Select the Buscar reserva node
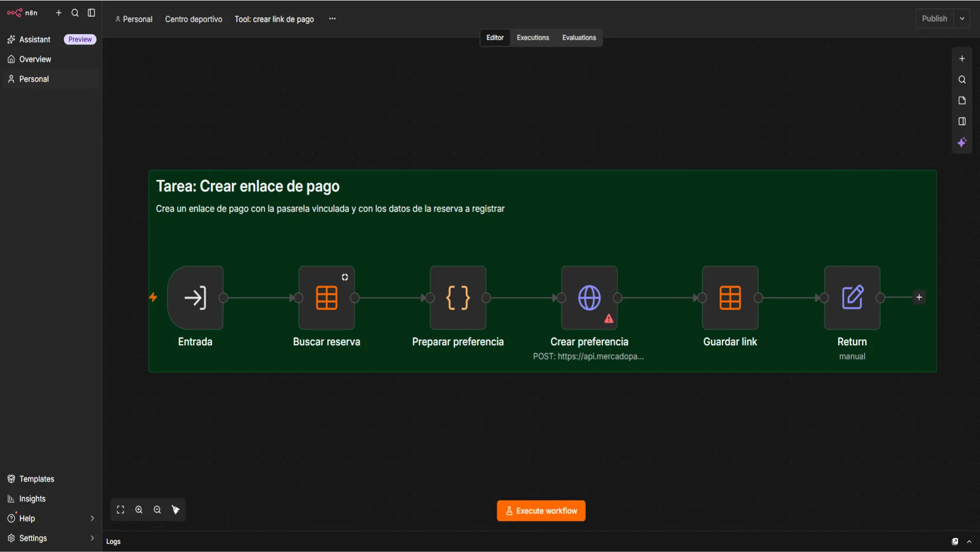980x552 pixels. click(327, 298)
